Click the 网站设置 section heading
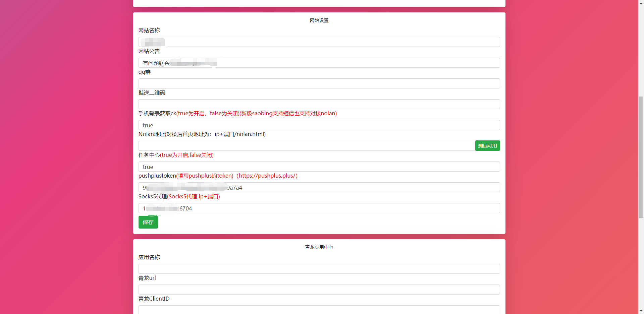 (x=319, y=20)
